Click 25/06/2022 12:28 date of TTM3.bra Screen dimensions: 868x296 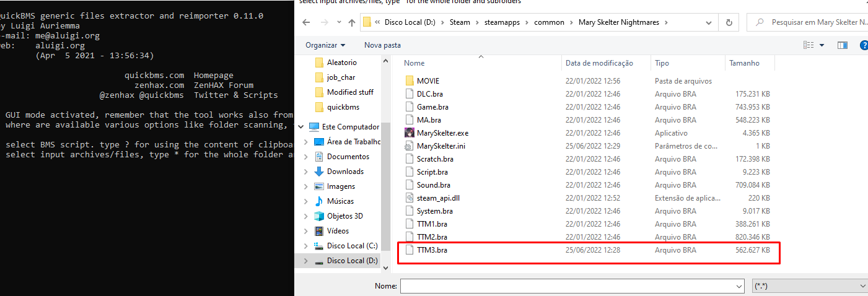[593, 250]
